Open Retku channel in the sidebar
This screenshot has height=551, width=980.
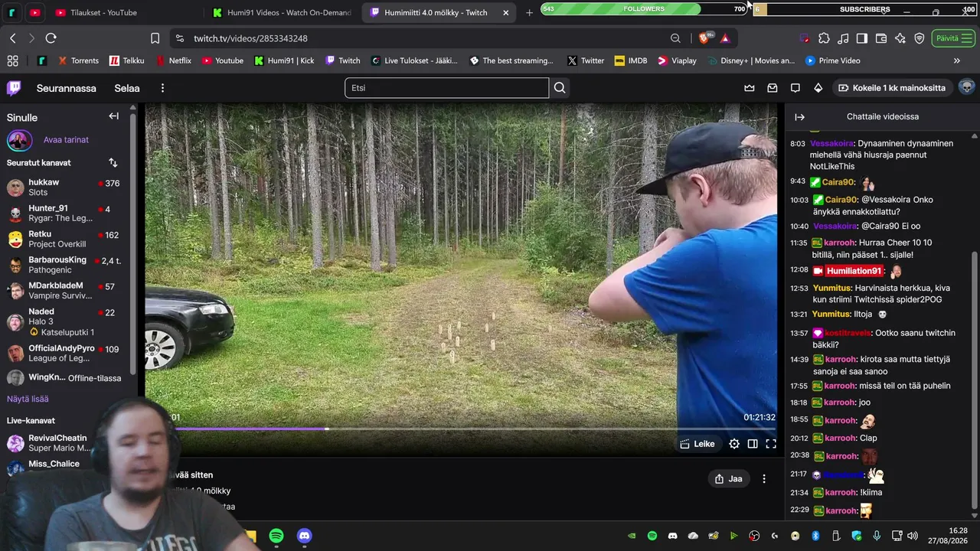click(65, 239)
